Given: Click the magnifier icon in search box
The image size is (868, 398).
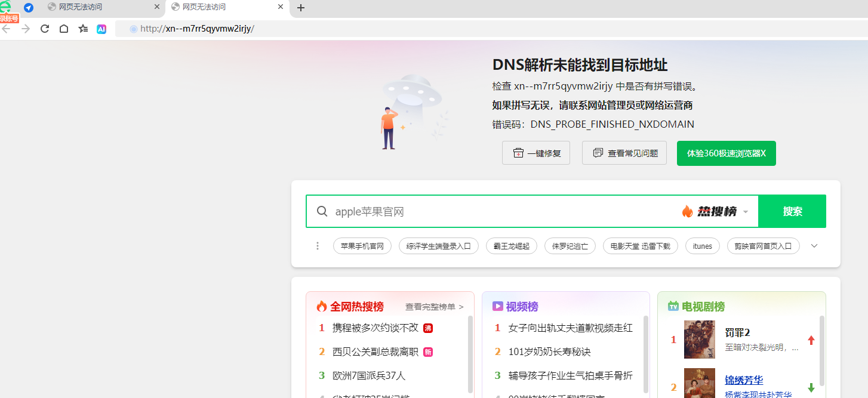Looking at the screenshot, I should (x=322, y=211).
